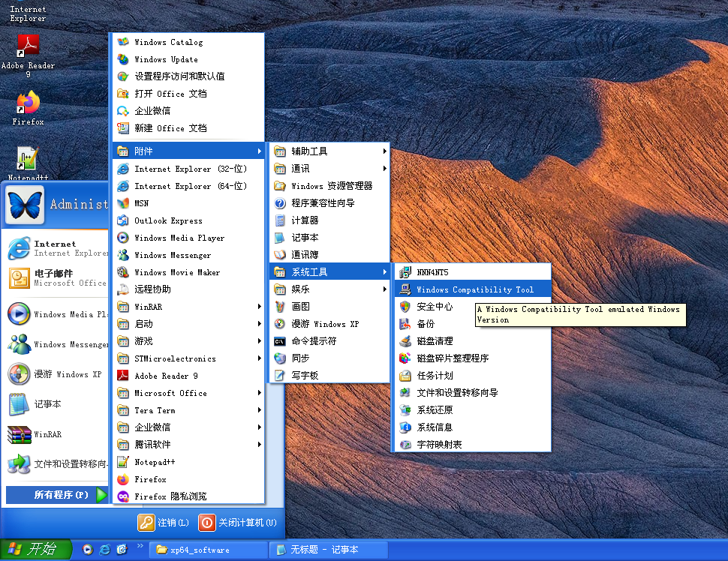Open 记事本 from the 附件 submenu
Image resolution: width=728 pixels, height=561 pixels.
coord(329,238)
